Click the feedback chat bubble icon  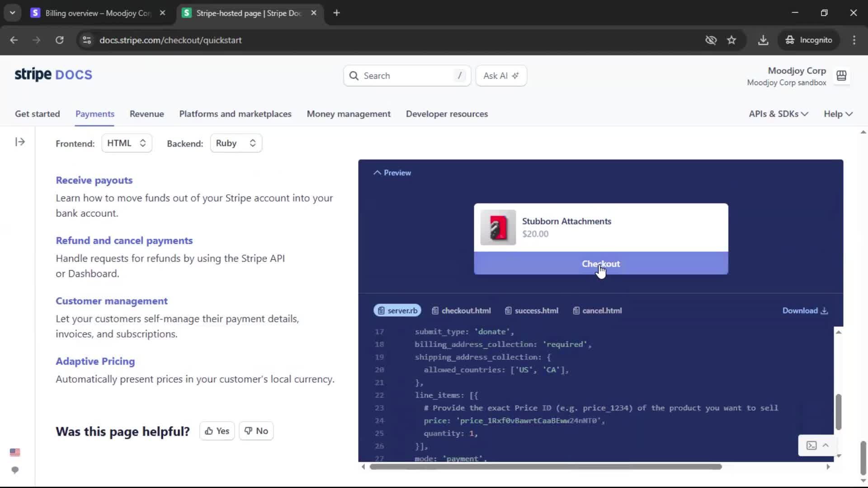[15, 470]
